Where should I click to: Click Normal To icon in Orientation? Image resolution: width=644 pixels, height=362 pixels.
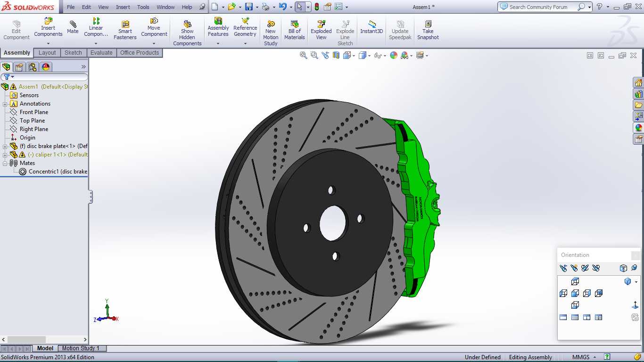pyautogui.click(x=635, y=305)
